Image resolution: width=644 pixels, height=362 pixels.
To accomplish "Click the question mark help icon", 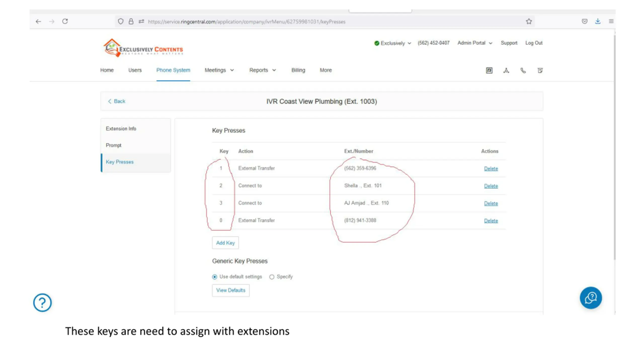I will click(42, 303).
